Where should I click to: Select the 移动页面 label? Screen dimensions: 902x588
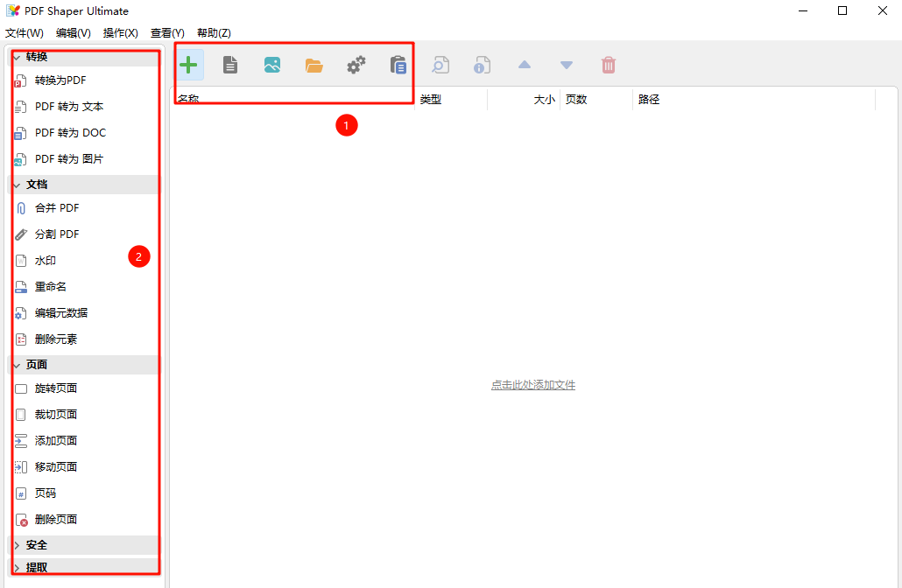(56, 467)
